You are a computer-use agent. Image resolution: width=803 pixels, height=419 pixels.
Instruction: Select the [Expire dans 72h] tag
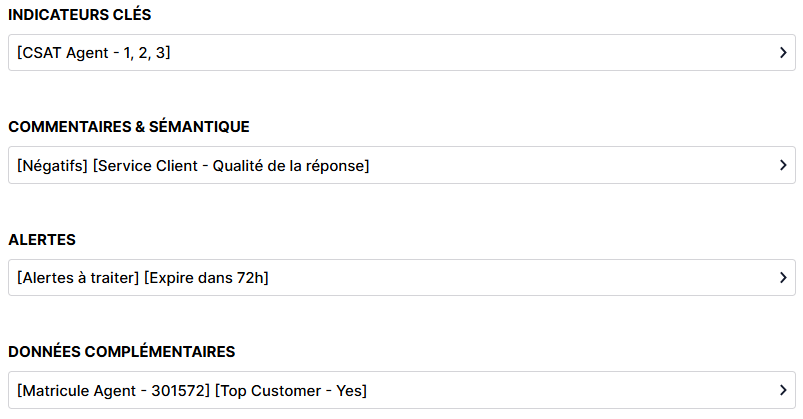click(x=206, y=278)
